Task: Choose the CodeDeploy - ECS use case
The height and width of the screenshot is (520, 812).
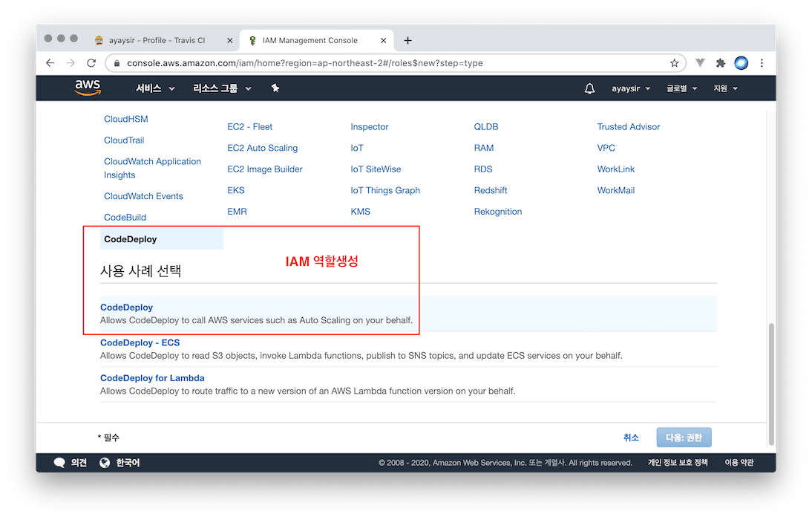Action: point(140,342)
